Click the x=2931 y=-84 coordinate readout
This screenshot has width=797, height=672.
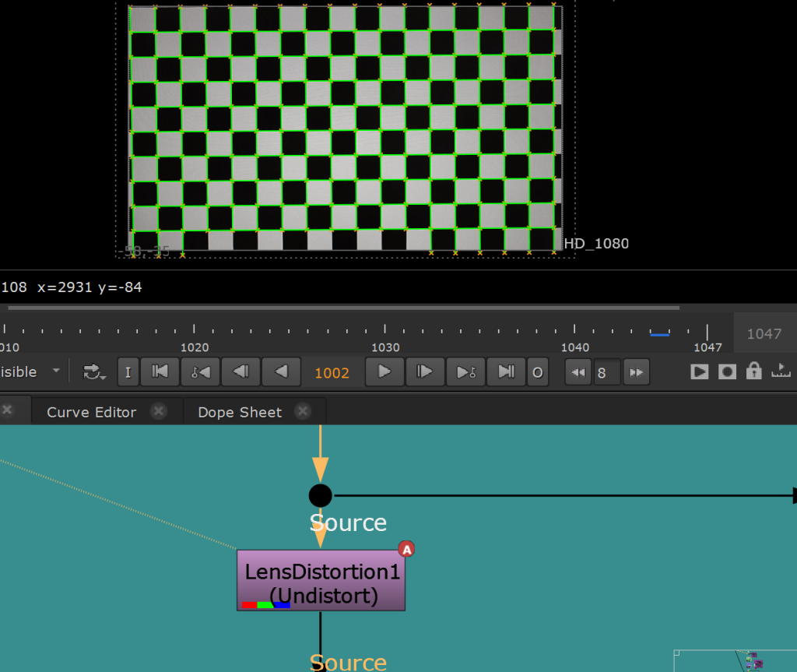click(x=90, y=287)
